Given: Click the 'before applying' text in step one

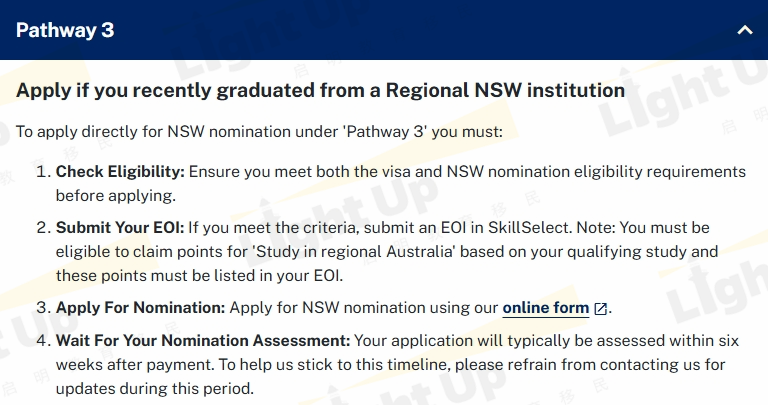Looking at the screenshot, I should coord(115,195).
